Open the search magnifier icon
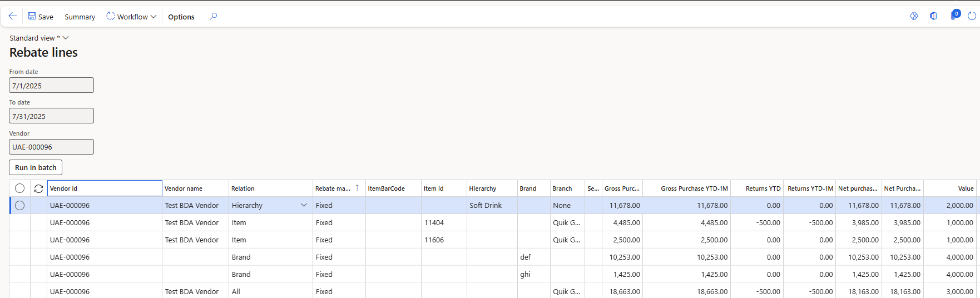 click(213, 16)
